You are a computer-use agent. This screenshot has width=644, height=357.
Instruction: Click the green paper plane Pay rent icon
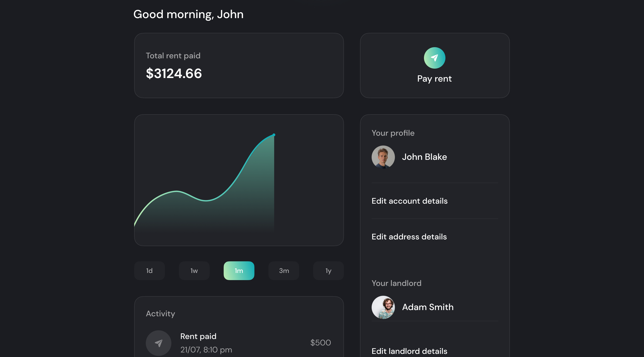(x=434, y=58)
